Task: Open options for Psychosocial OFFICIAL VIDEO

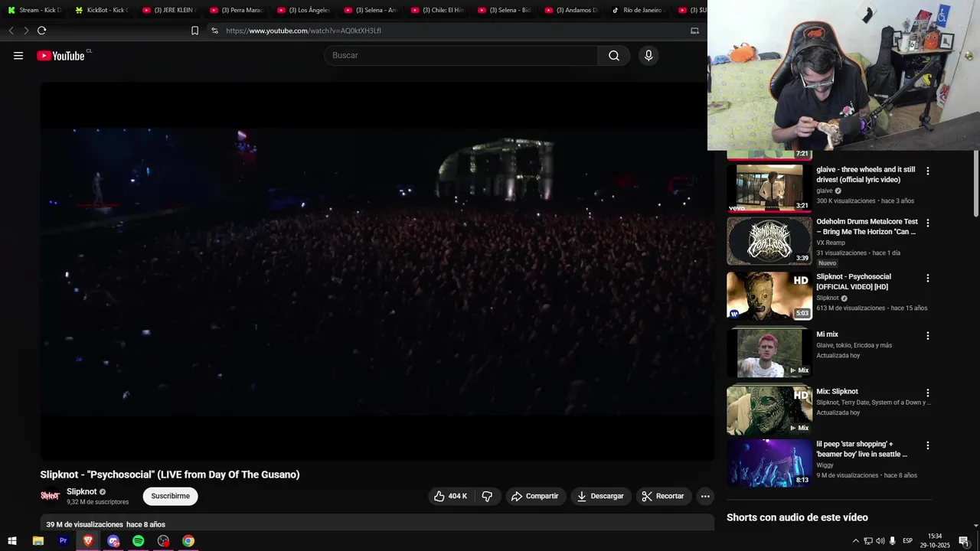Action: [928, 279]
